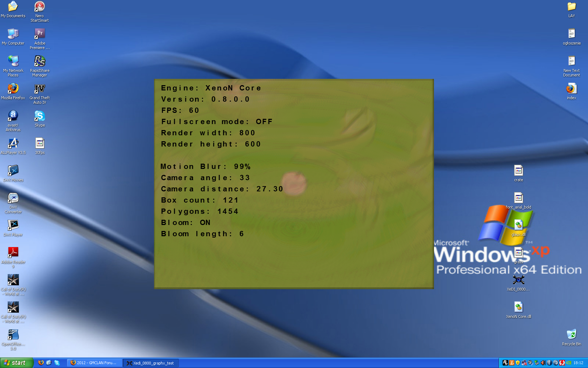Click the XenoN Core.dll file icon

click(518, 307)
